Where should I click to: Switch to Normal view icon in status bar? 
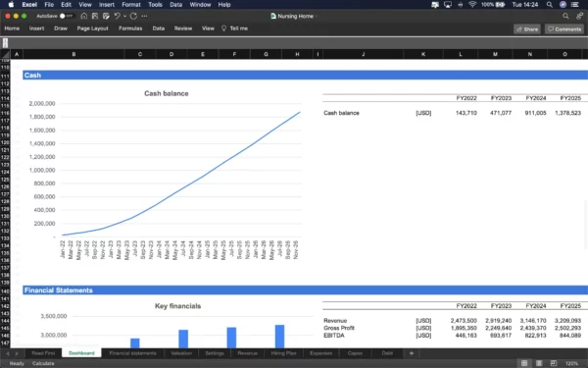tap(524, 363)
